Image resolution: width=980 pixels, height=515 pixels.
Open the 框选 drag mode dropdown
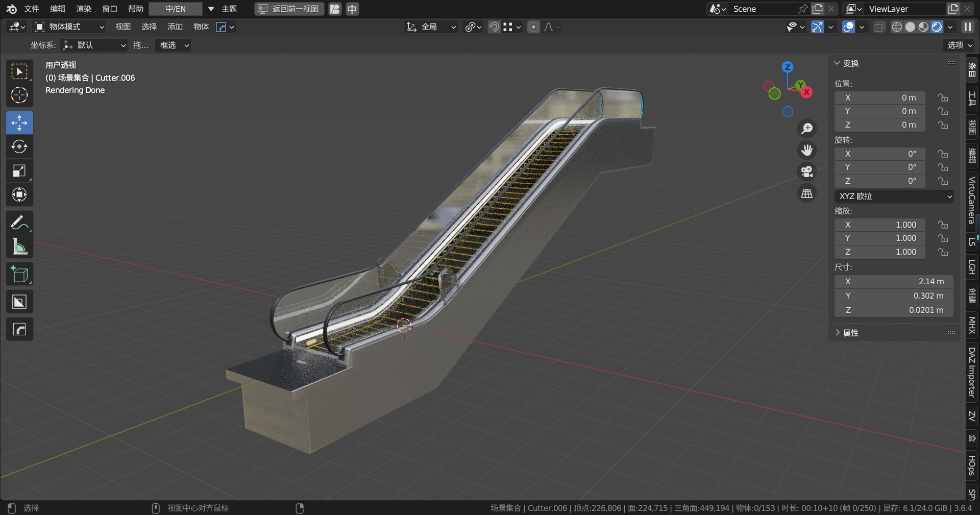tap(174, 45)
